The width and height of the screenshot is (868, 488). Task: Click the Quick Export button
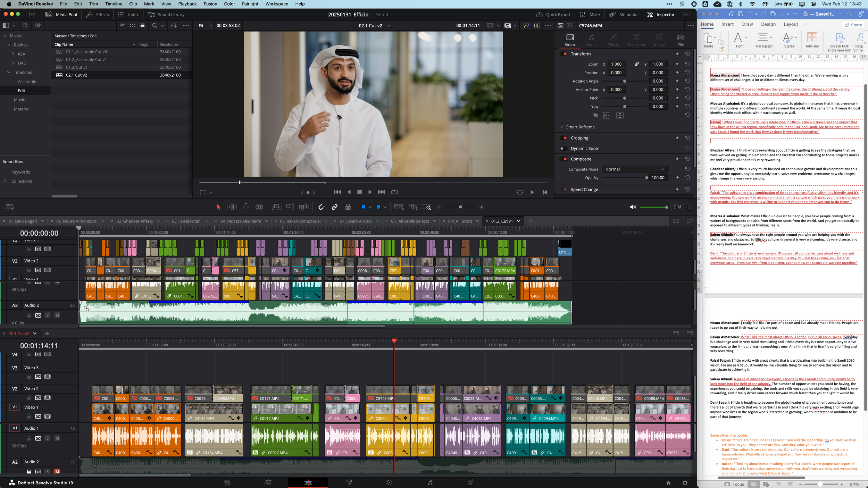553,15
